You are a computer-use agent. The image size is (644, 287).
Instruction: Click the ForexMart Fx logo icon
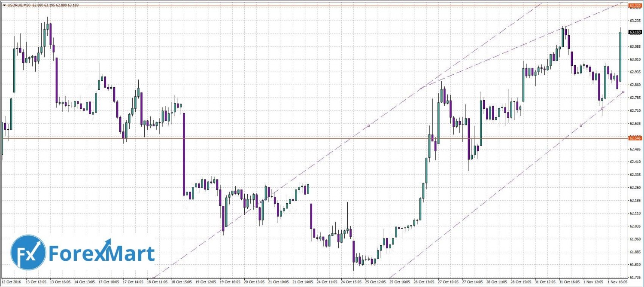click(28, 253)
